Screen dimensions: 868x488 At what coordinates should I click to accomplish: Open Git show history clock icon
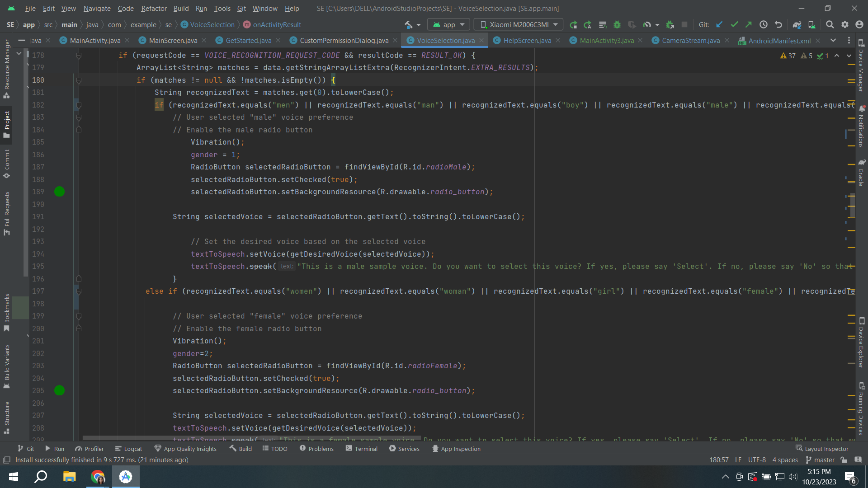(764, 25)
